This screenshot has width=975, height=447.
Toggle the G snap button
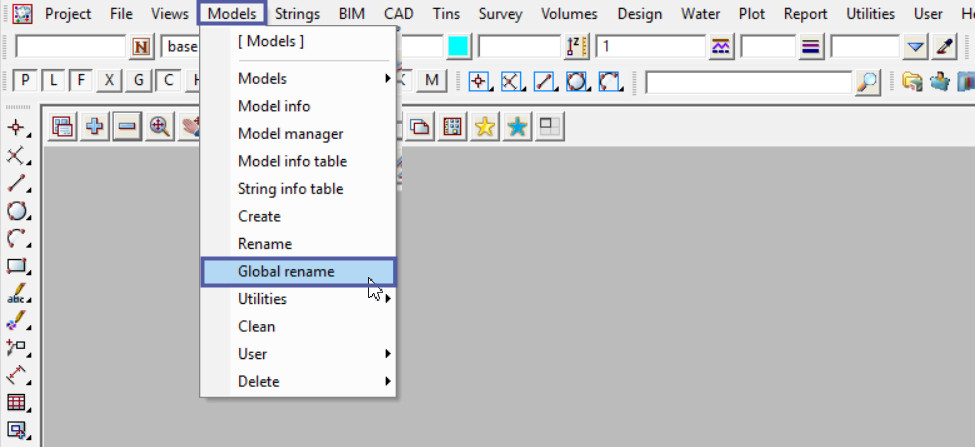coord(140,81)
